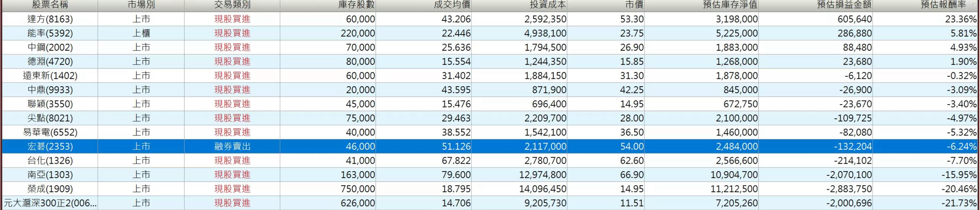Select the 台化(1326) stock name
This screenshot has width=980, height=210.
[50, 160]
